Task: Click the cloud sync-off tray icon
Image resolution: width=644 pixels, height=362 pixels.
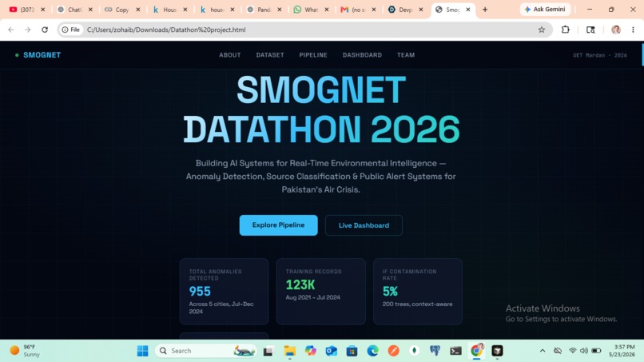Action: pos(558,351)
